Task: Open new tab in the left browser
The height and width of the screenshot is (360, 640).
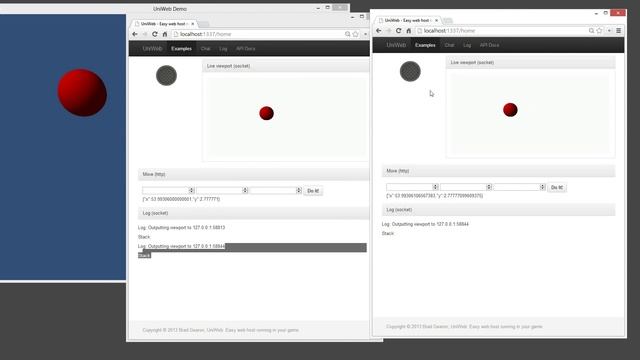Action: coord(204,24)
